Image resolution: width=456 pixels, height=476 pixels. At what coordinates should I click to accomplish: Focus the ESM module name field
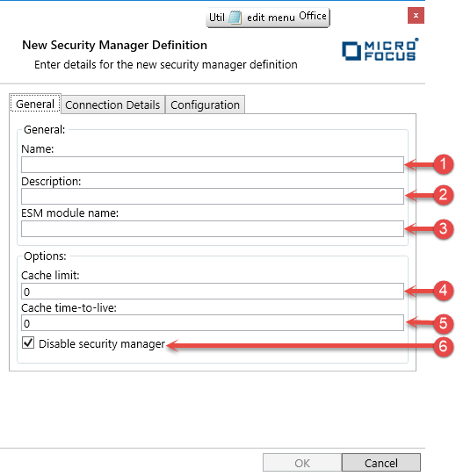[213, 228]
